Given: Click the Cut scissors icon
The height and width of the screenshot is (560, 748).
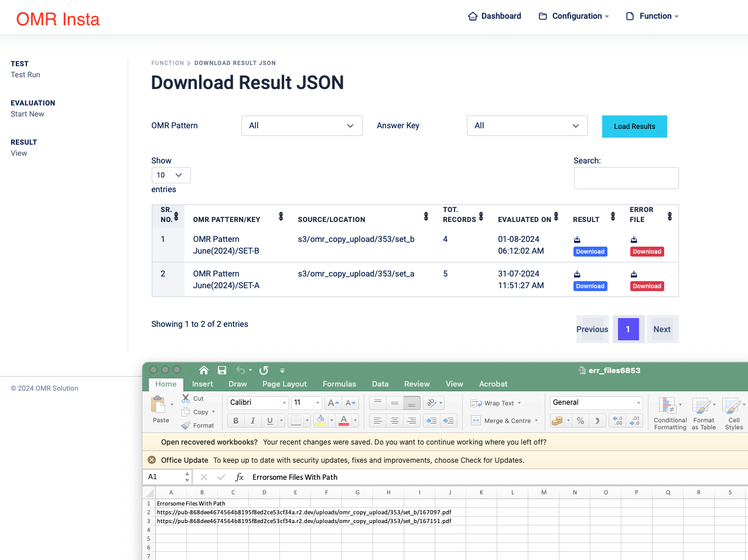Looking at the screenshot, I should tap(186, 398).
